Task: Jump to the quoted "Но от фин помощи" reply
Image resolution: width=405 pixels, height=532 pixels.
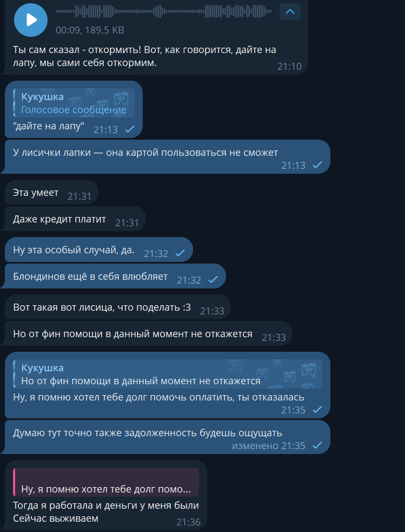Action: click(x=168, y=374)
